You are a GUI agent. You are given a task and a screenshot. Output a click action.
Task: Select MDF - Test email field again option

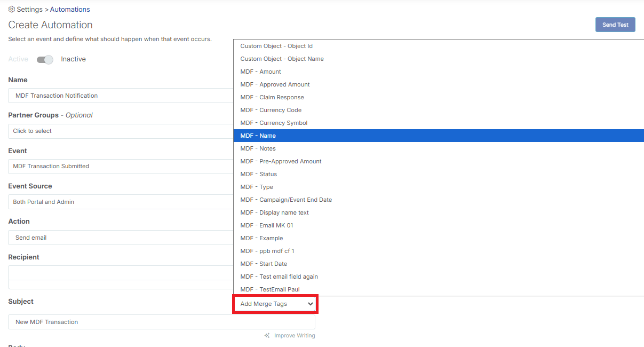tap(439, 277)
